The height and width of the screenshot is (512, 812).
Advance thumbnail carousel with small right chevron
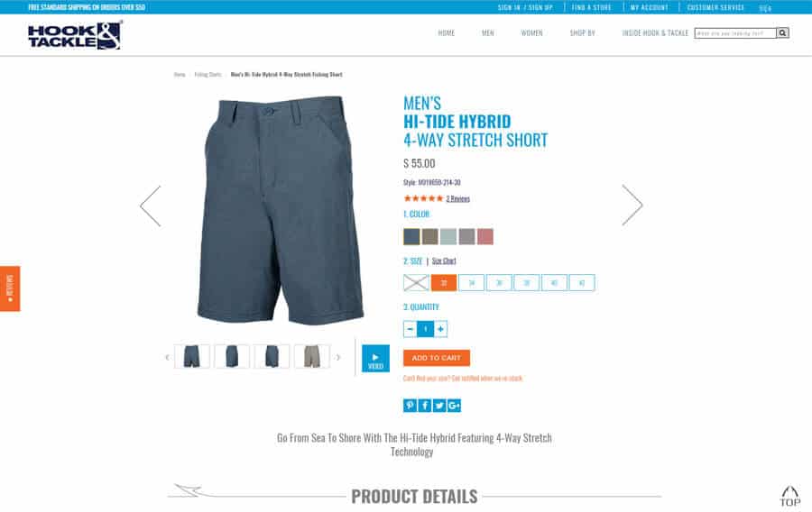338,357
